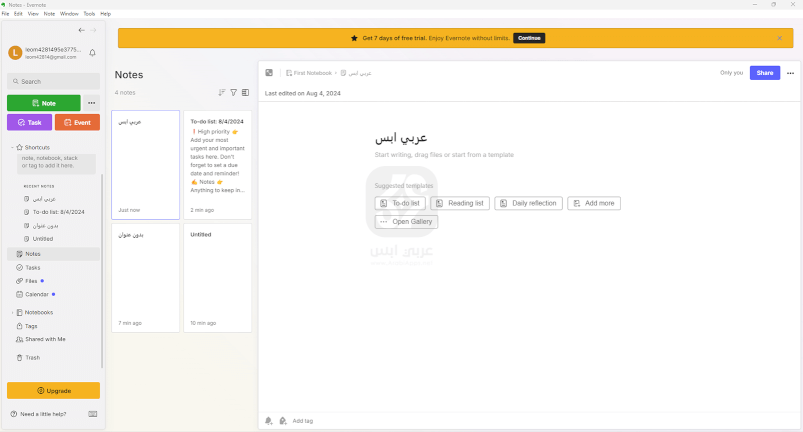Screen dimensions: 803x432
Task: Open sort options icon in Notes list
Action: click(x=222, y=93)
